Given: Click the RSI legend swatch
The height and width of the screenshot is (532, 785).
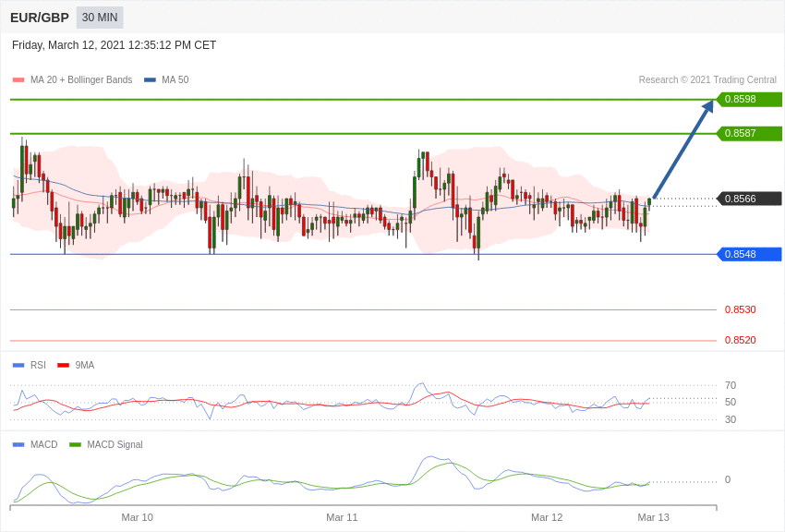Looking at the screenshot, I should point(18,366).
